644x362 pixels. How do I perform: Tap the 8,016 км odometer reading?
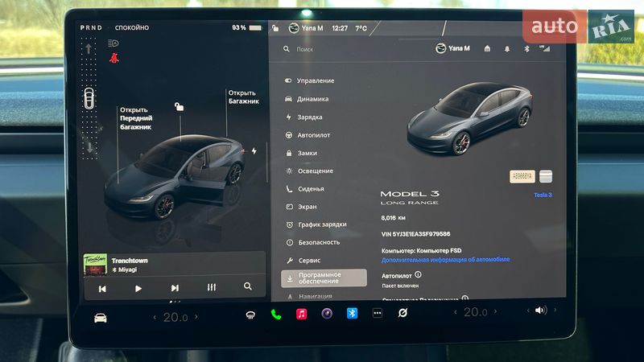pyautogui.click(x=393, y=218)
